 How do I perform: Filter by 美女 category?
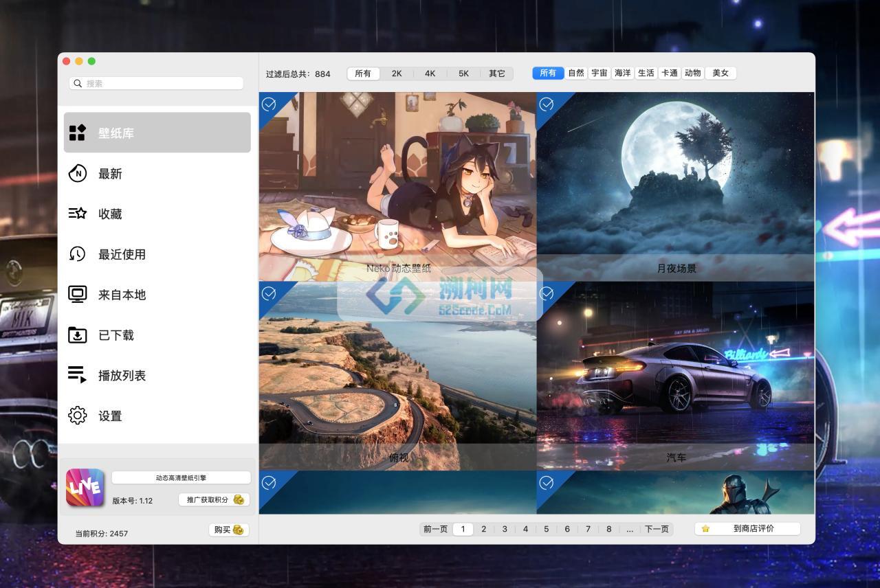720,73
